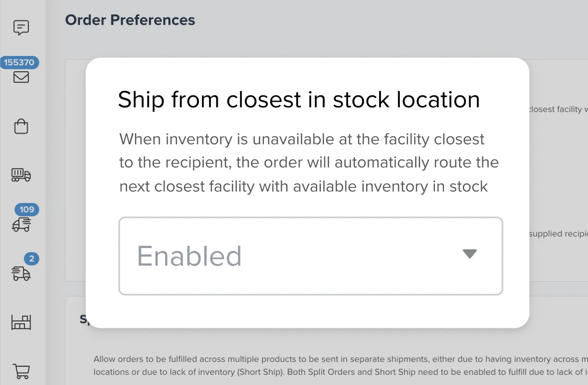Screen dimensions: 588x385
Task: Open the envelope inbox icon in sidebar
Action: tap(20, 77)
